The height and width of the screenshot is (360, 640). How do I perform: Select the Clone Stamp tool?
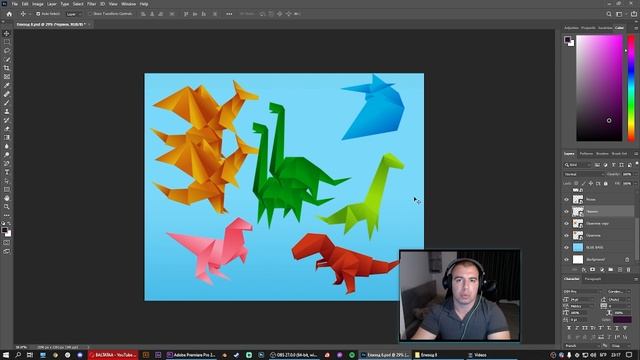point(7,111)
